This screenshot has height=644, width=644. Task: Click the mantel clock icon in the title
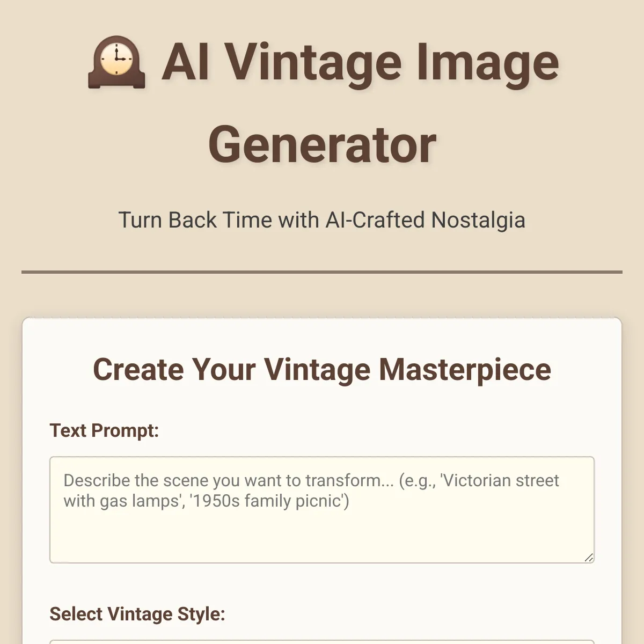[x=116, y=64]
